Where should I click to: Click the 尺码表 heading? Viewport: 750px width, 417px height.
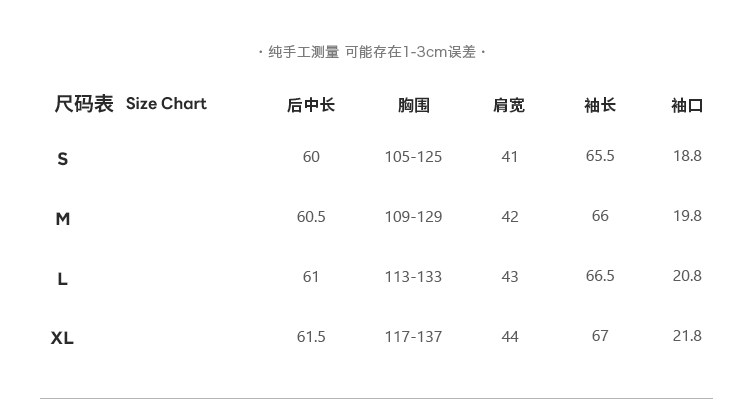[x=84, y=104]
